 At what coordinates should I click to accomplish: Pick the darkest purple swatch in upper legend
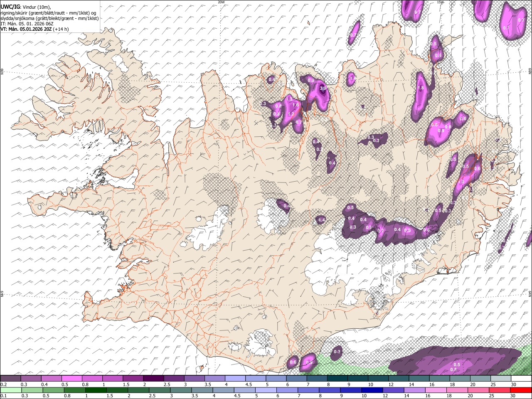click(x=153, y=379)
